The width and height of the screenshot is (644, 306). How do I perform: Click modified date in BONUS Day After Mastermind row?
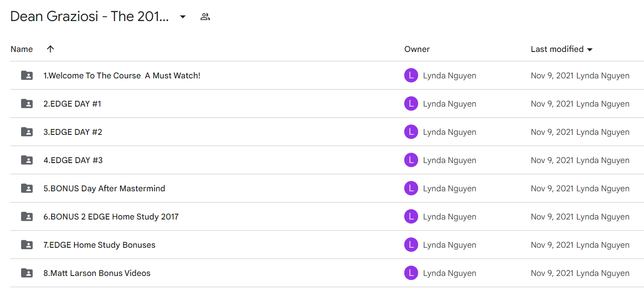tap(553, 189)
